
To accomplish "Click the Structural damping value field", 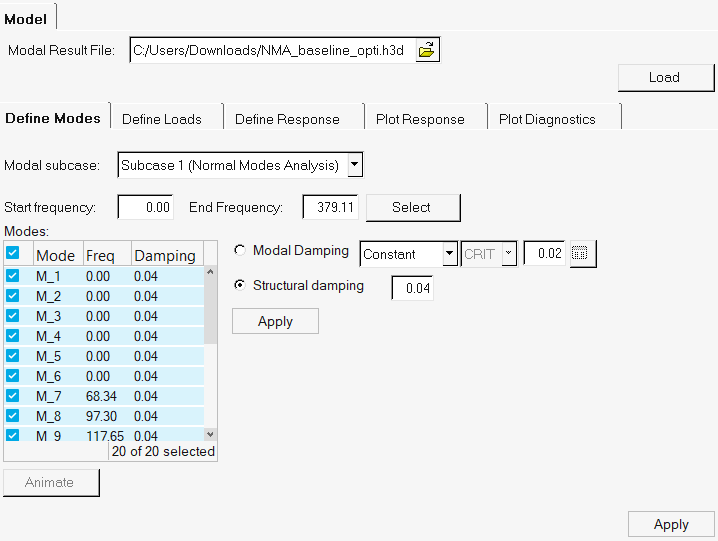I will click(411, 288).
